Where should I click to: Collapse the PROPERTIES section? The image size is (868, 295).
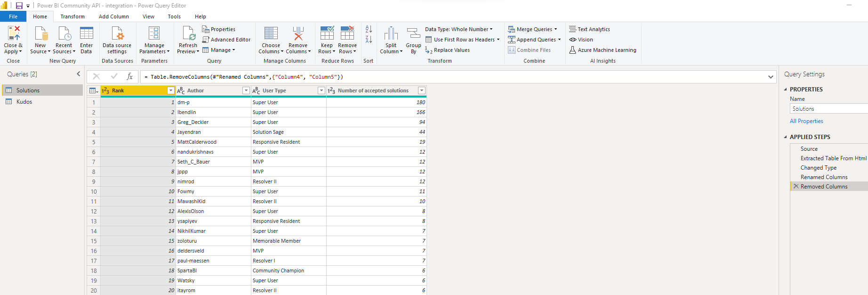click(x=785, y=89)
